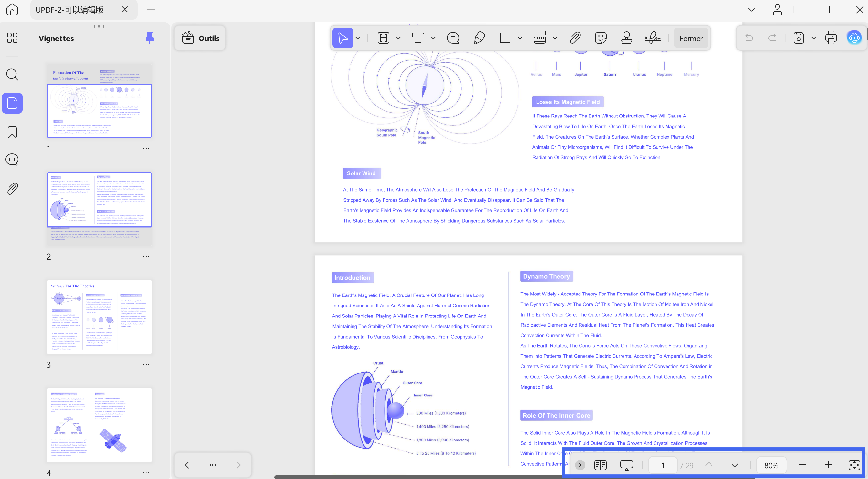Select page 1 thumbnail
This screenshot has height=479, width=868.
(99, 101)
